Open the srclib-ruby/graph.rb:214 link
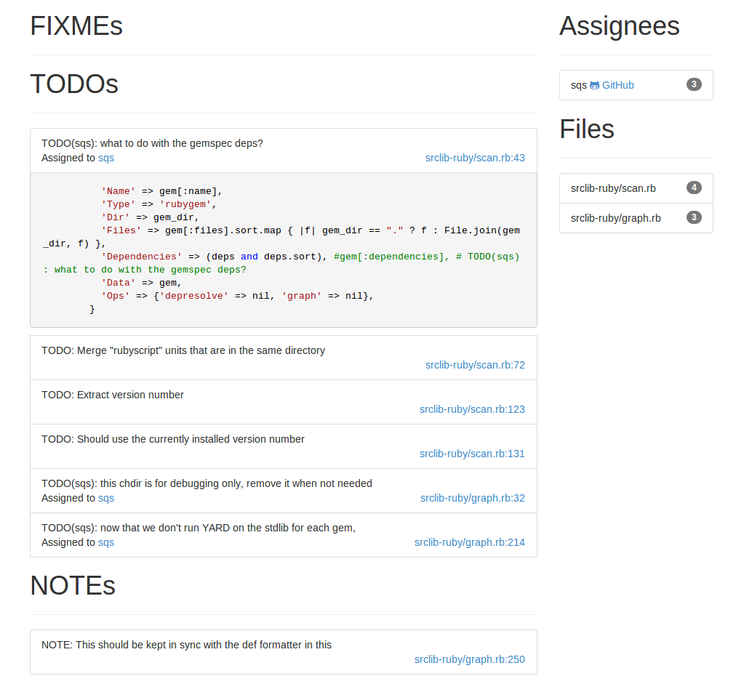Image resolution: width=744 pixels, height=700 pixels. click(470, 542)
